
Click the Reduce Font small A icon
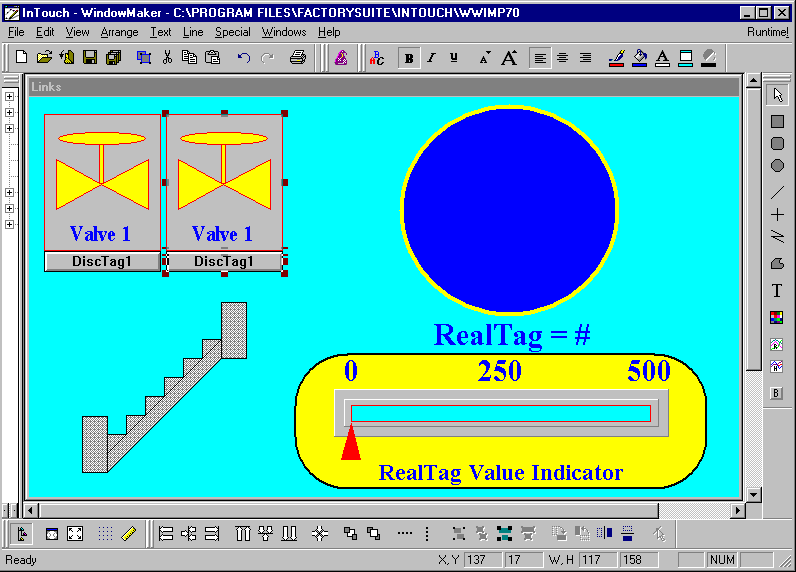click(485, 58)
